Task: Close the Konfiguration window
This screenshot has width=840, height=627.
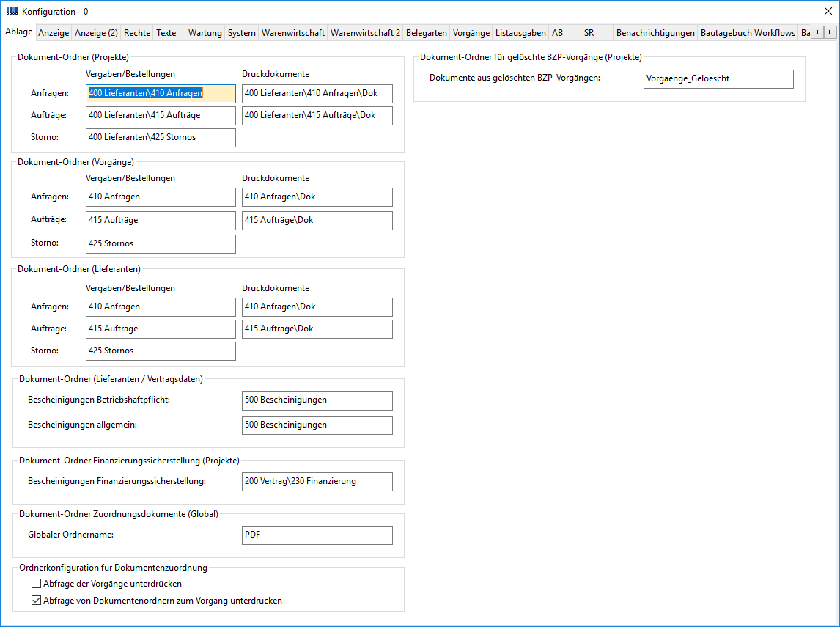Action: (x=828, y=11)
